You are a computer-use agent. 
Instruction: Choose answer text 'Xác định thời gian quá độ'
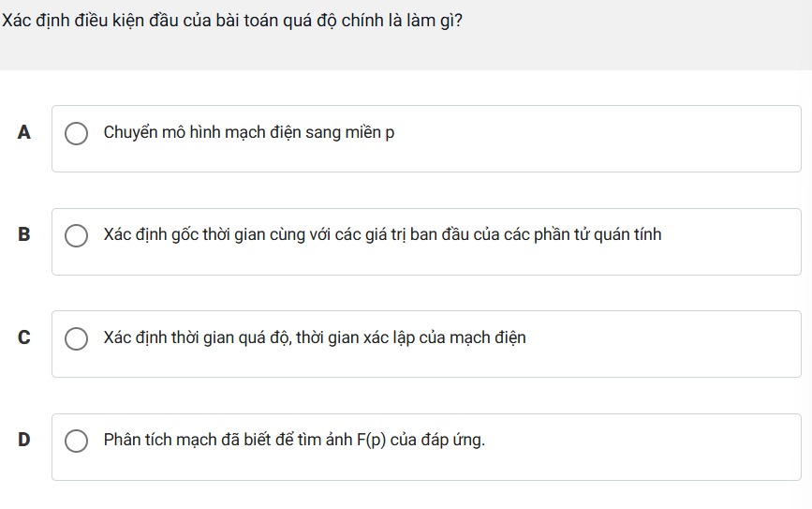[x=315, y=338]
